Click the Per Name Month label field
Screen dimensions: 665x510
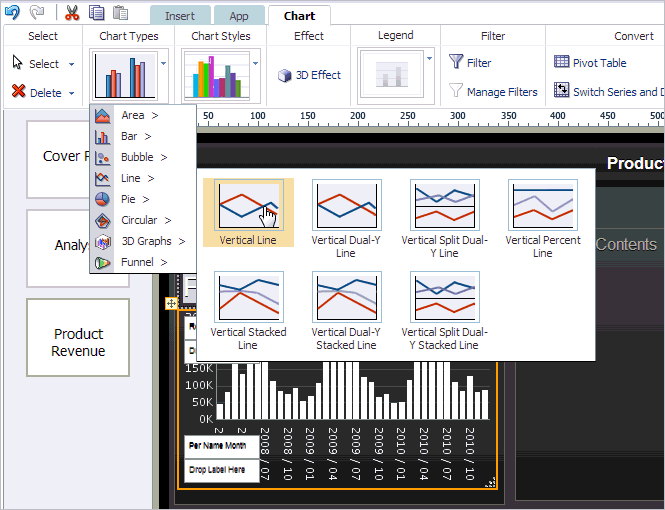[222, 446]
